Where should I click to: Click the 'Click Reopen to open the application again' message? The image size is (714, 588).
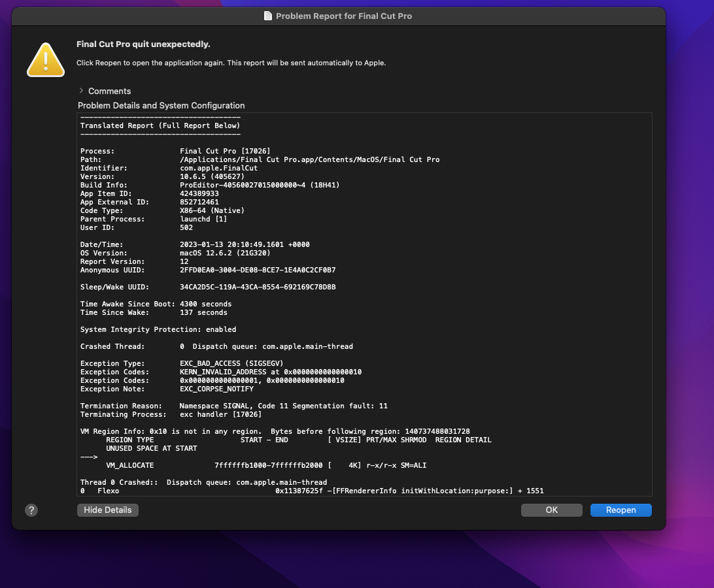click(x=231, y=63)
